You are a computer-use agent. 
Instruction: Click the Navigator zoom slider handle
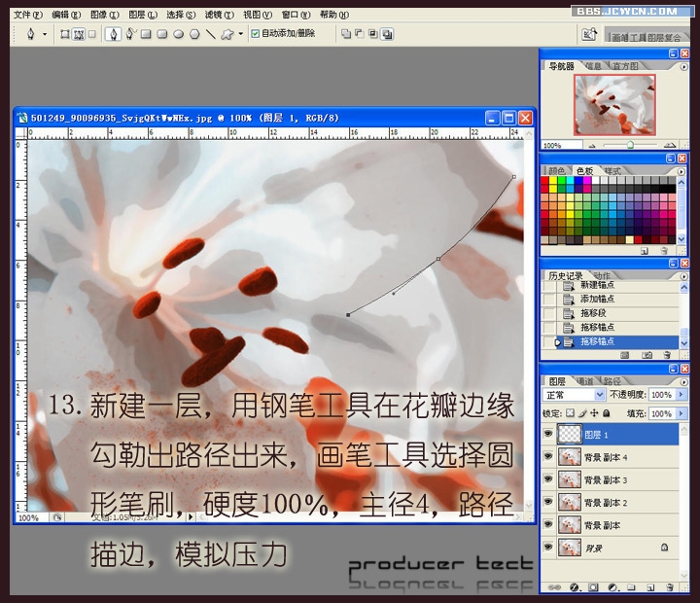tap(630, 145)
